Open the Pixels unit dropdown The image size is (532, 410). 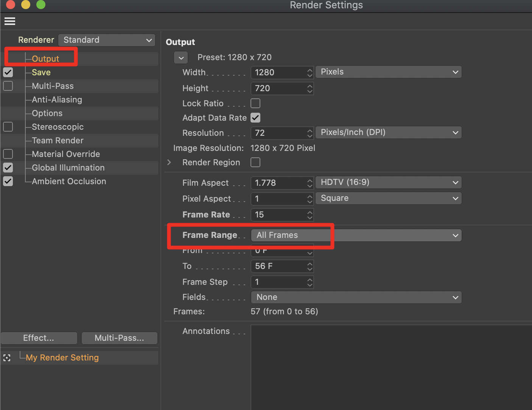click(389, 72)
